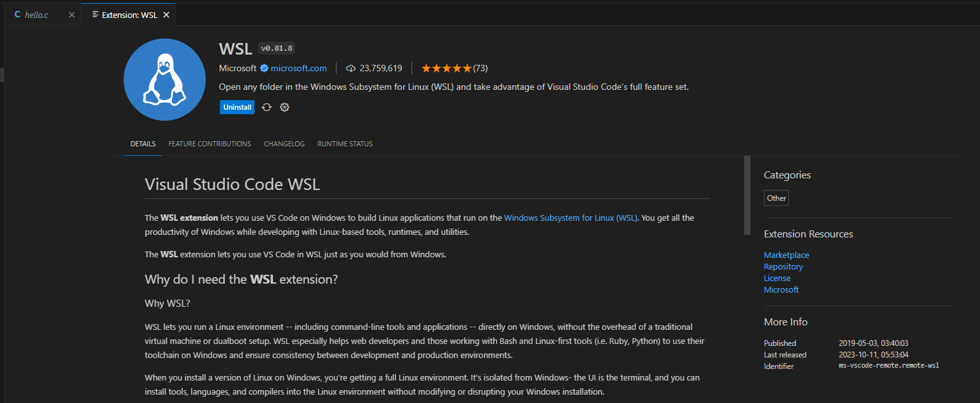This screenshot has height=403, width=980.
Task: Click the extension description starting 'Open any folder'
Action: (454, 87)
